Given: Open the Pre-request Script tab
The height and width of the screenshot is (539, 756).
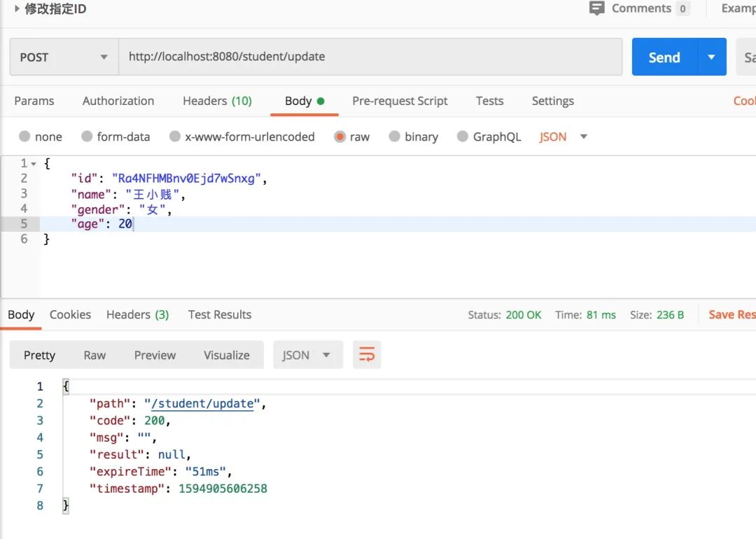Looking at the screenshot, I should pyautogui.click(x=400, y=101).
